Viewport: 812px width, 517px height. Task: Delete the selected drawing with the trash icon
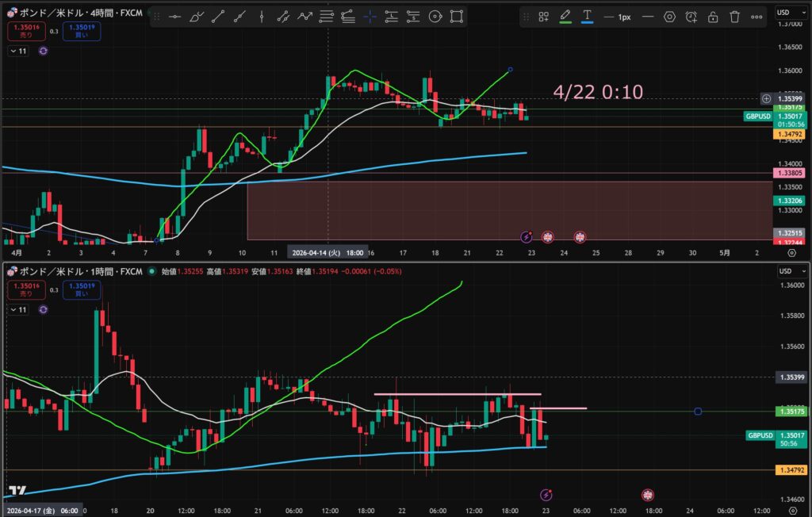[734, 17]
